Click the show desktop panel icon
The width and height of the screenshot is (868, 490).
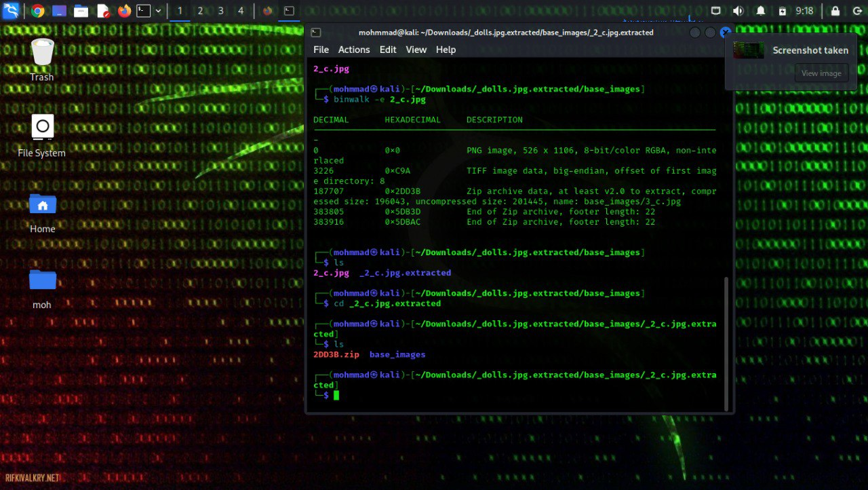[60, 11]
